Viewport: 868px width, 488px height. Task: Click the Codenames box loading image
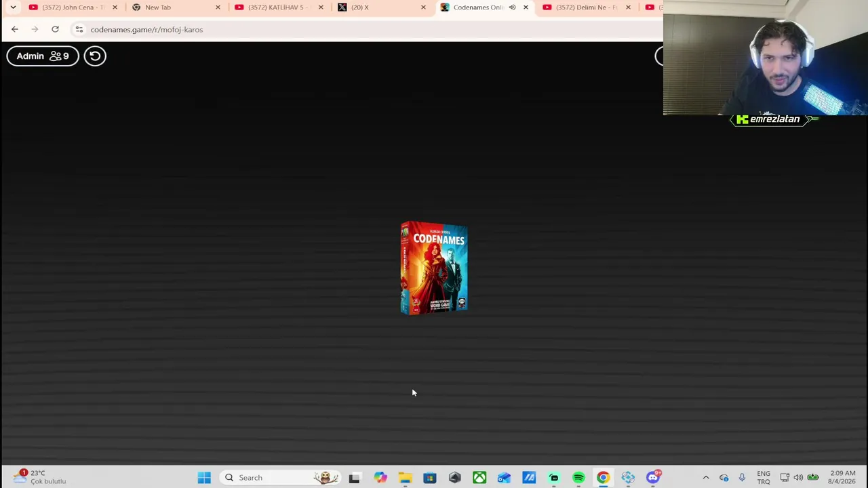[x=434, y=268]
